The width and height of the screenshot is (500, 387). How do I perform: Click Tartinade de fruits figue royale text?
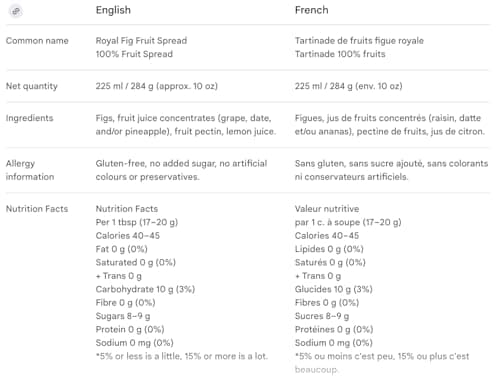tap(359, 41)
